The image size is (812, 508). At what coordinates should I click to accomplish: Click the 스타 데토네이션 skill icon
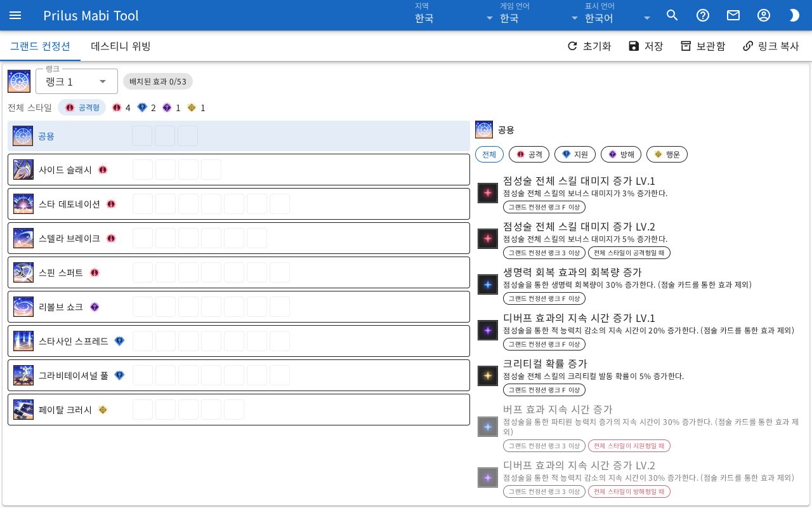(x=23, y=204)
